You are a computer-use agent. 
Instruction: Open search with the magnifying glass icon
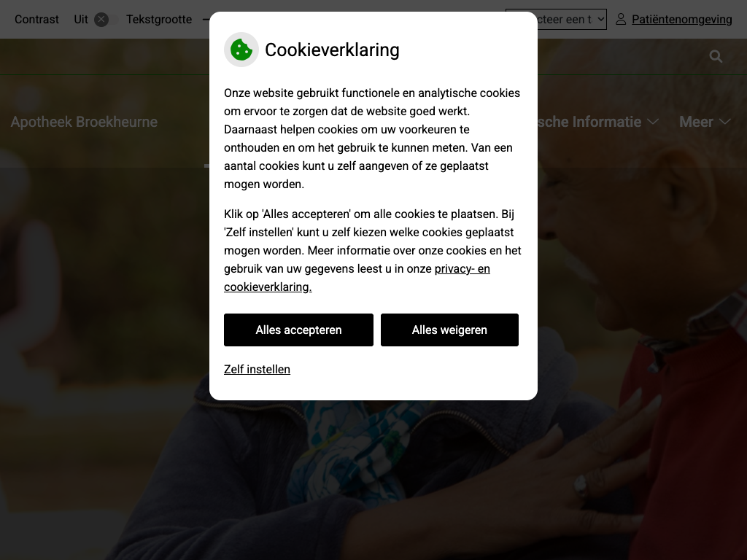point(716,56)
